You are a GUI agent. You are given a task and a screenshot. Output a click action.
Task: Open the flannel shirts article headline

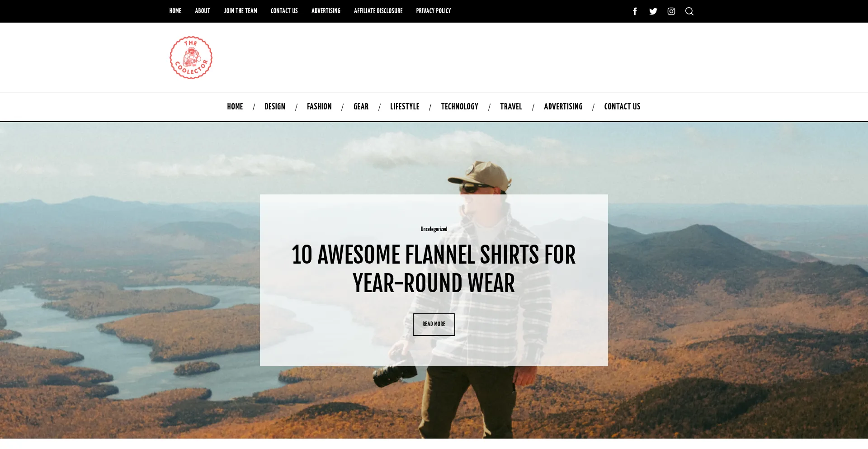tap(434, 269)
